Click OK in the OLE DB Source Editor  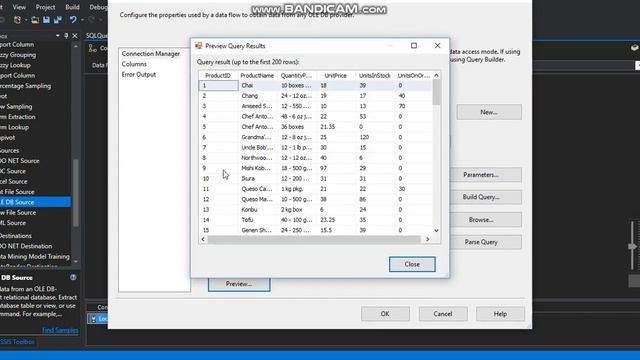pyautogui.click(x=385, y=313)
